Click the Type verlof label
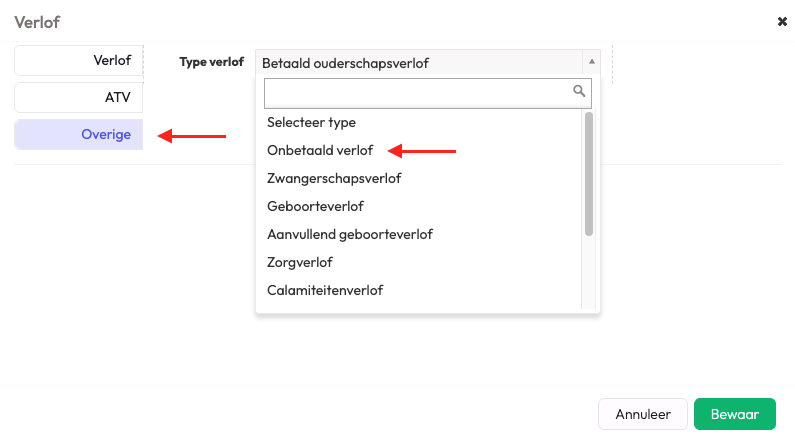This screenshot has height=444, width=795. click(x=211, y=62)
